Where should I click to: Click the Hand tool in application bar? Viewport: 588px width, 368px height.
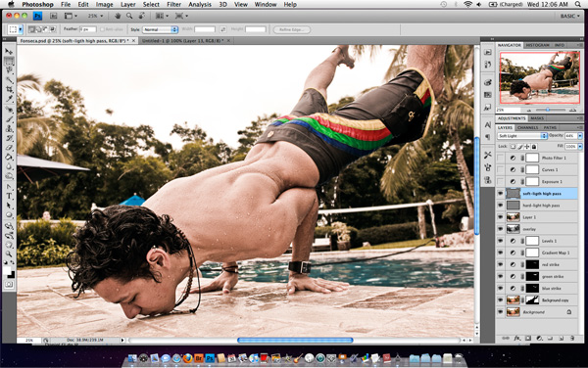click(118, 16)
